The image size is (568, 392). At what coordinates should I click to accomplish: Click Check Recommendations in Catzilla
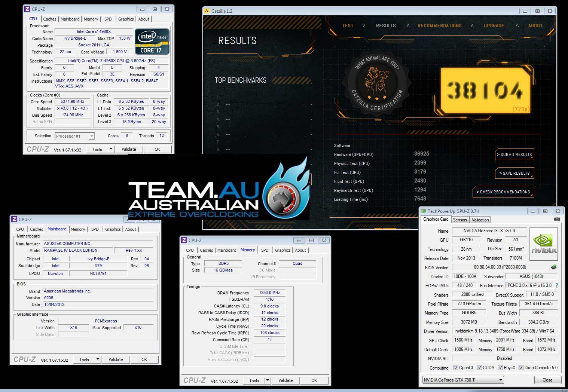503,192
